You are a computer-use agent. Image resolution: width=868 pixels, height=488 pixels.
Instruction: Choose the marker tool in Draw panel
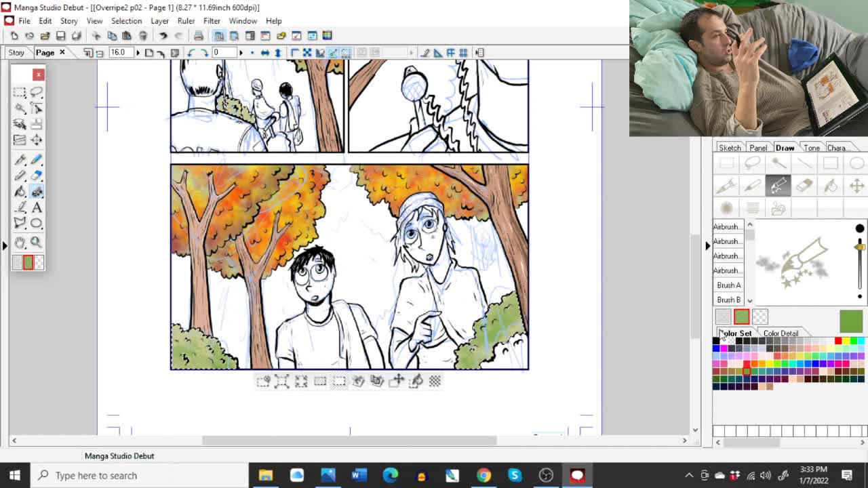752,185
